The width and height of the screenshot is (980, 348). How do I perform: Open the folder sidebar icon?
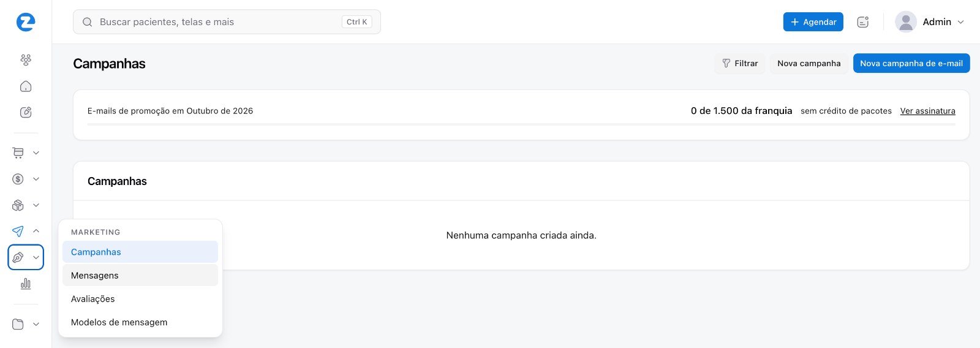(18, 324)
